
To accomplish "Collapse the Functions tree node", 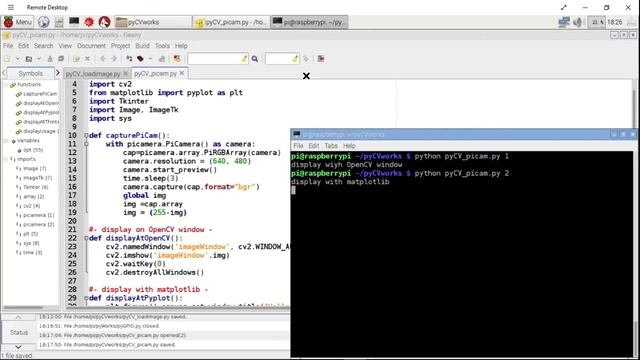I will tap(6, 84).
